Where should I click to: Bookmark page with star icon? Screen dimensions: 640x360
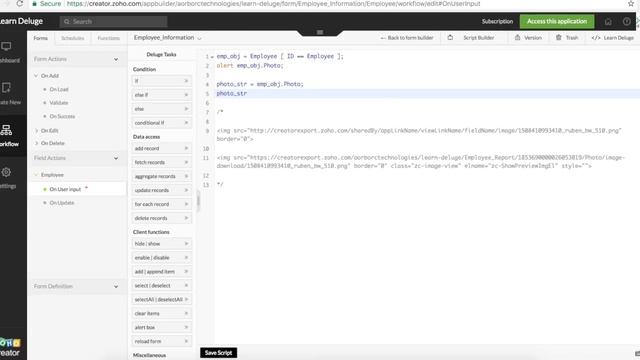(x=631, y=4)
